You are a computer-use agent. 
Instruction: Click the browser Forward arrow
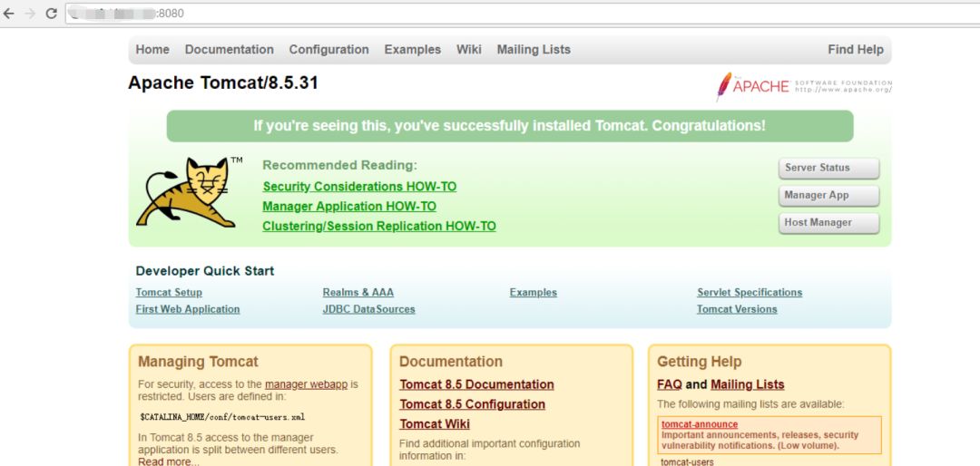[29, 13]
